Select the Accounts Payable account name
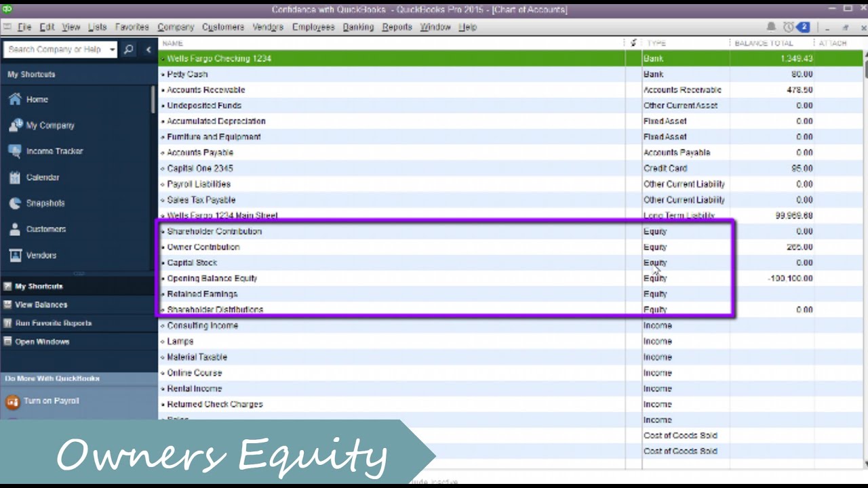Image resolution: width=868 pixels, height=488 pixels. point(200,152)
